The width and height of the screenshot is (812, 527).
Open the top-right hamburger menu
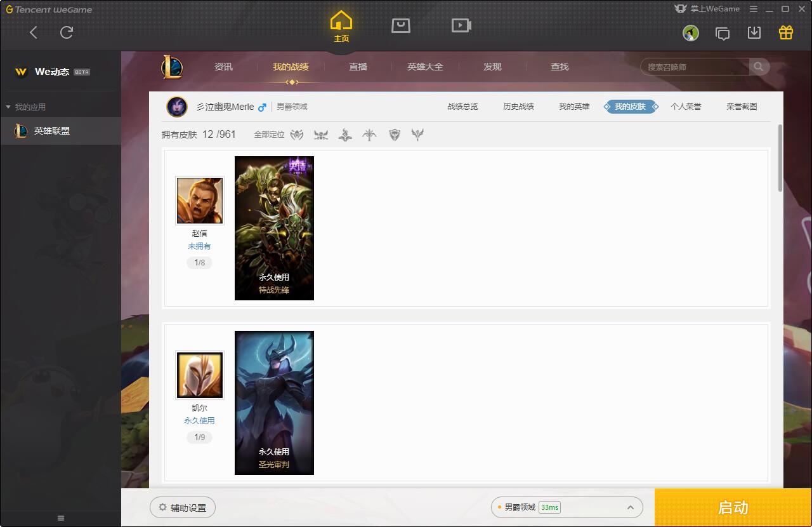point(754,9)
